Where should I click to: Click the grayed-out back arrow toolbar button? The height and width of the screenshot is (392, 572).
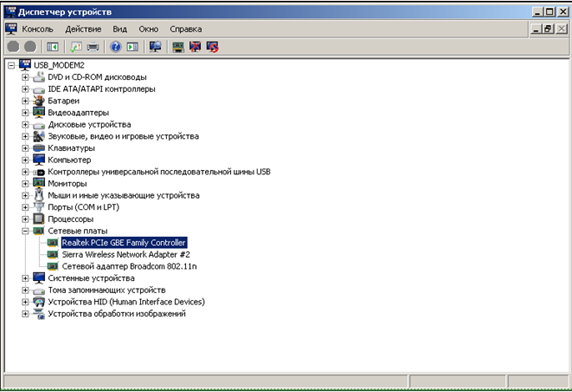[13, 47]
